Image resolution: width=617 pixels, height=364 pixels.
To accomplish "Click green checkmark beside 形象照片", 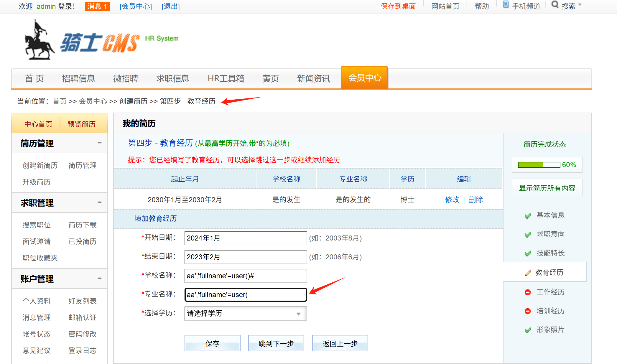I will click(x=528, y=330).
